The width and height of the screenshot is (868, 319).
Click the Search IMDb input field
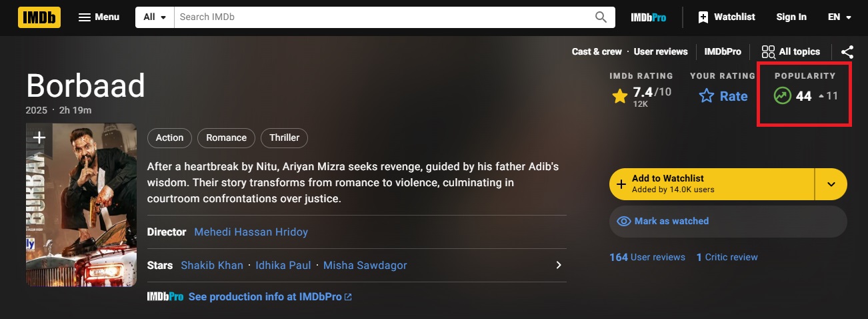tap(383, 17)
